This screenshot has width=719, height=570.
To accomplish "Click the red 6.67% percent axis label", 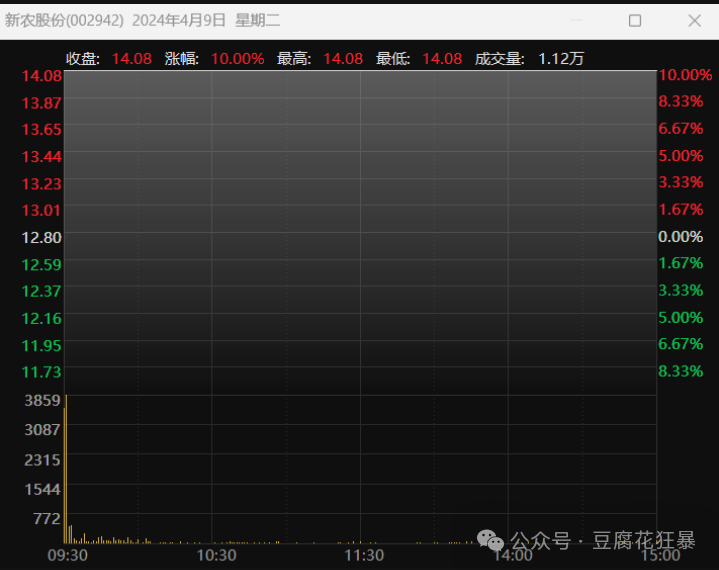I will pos(681,128).
